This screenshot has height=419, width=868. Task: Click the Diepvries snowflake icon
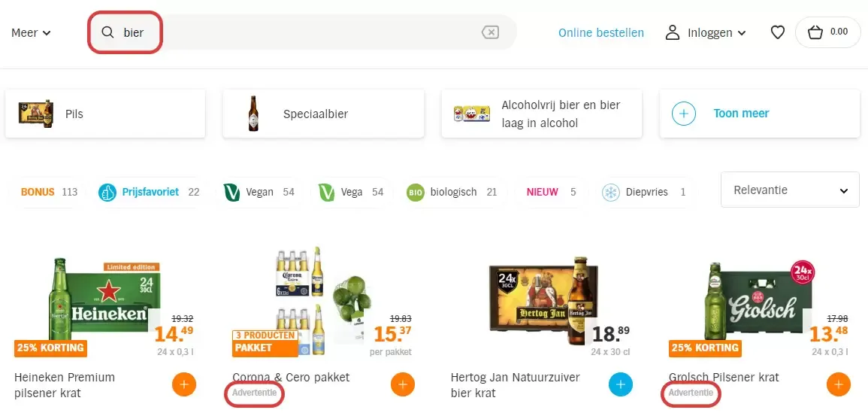coord(610,193)
